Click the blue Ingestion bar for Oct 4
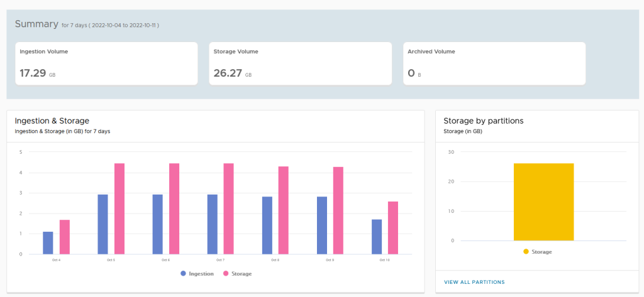Viewport: 644px width, 297px height. (48, 243)
